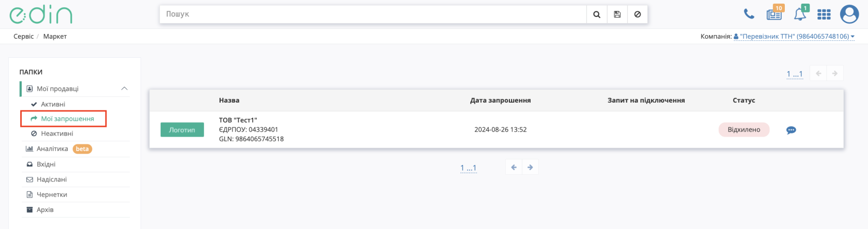
Task: Click the Назва column header
Action: (229, 100)
